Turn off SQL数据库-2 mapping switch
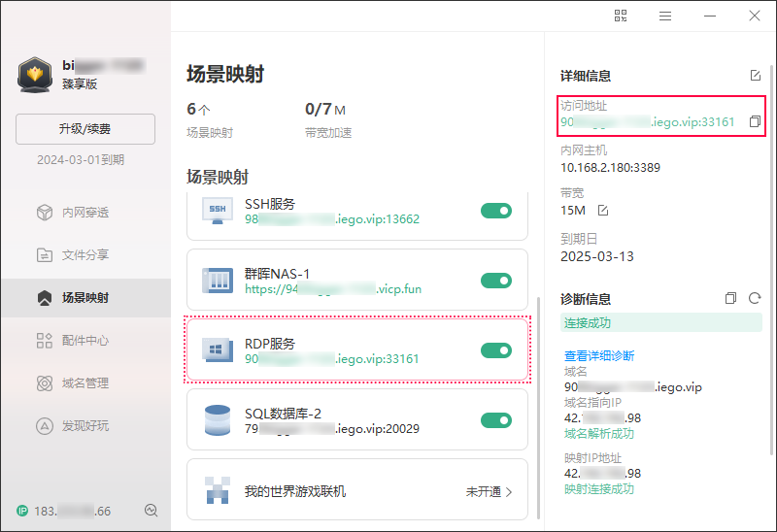The width and height of the screenshot is (777, 532). [x=495, y=420]
